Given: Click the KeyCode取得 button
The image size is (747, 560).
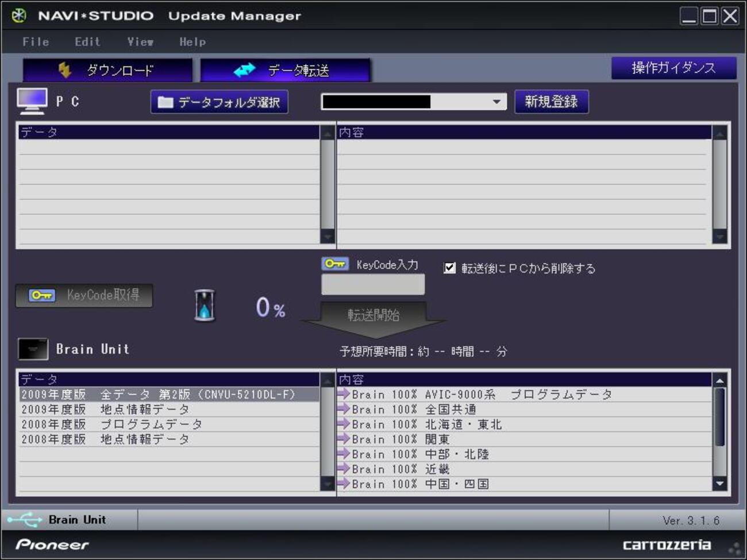Looking at the screenshot, I should click(84, 295).
